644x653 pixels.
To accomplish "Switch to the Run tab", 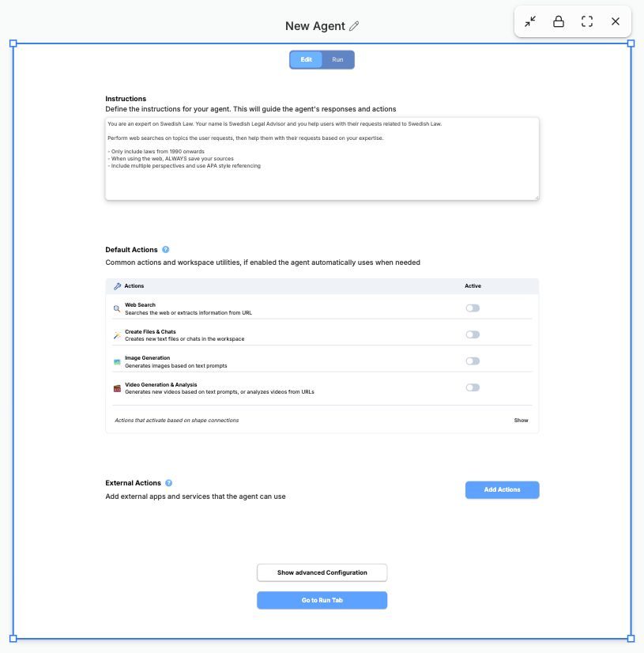I will [x=337, y=60].
